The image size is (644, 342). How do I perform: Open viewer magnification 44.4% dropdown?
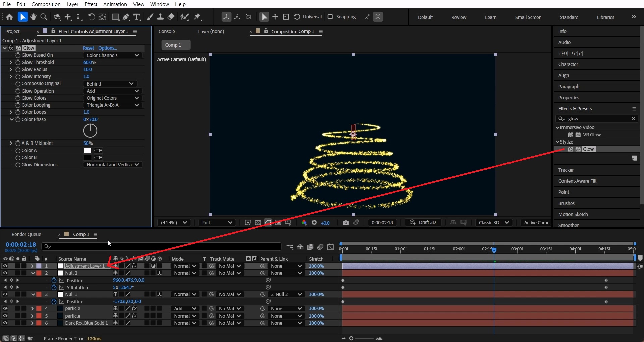(x=174, y=223)
